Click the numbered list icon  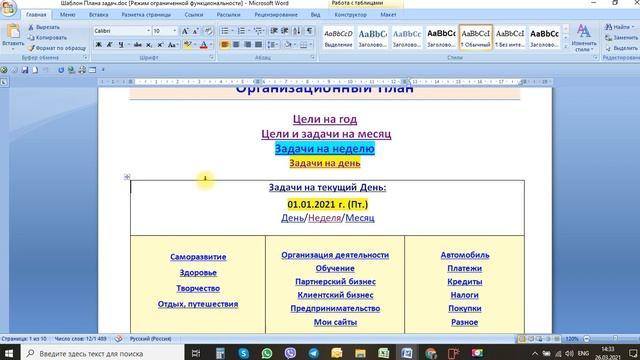click(x=241, y=31)
